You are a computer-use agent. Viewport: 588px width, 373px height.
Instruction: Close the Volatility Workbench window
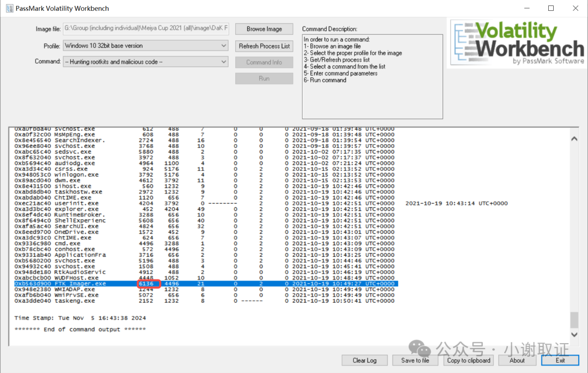coord(575,8)
